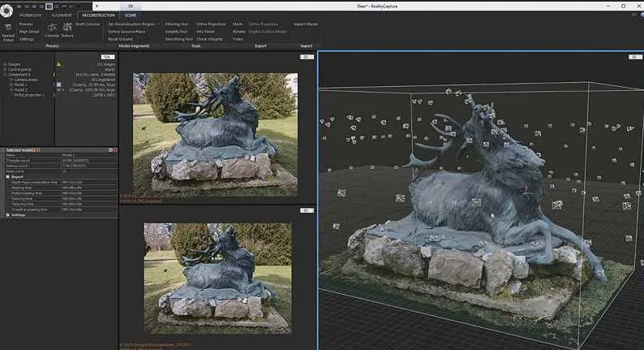
Task: Click Reset Ground
Action: pos(120,39)
